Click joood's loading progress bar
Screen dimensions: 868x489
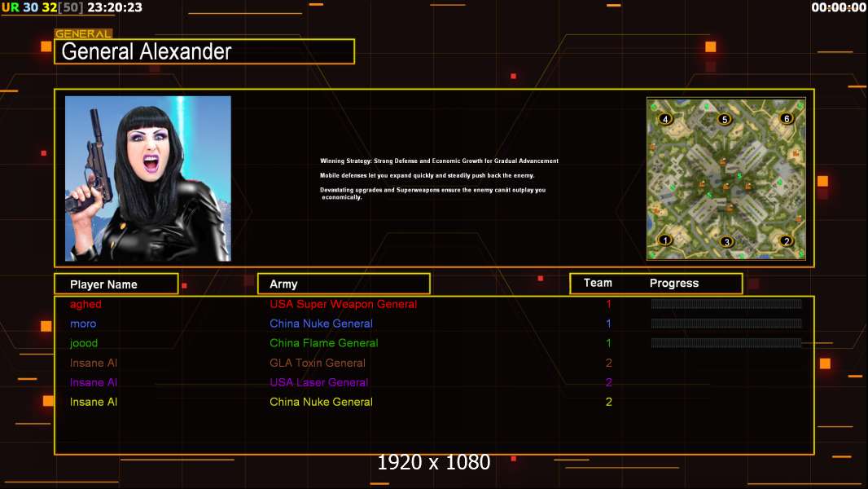[x=726, y=343]
